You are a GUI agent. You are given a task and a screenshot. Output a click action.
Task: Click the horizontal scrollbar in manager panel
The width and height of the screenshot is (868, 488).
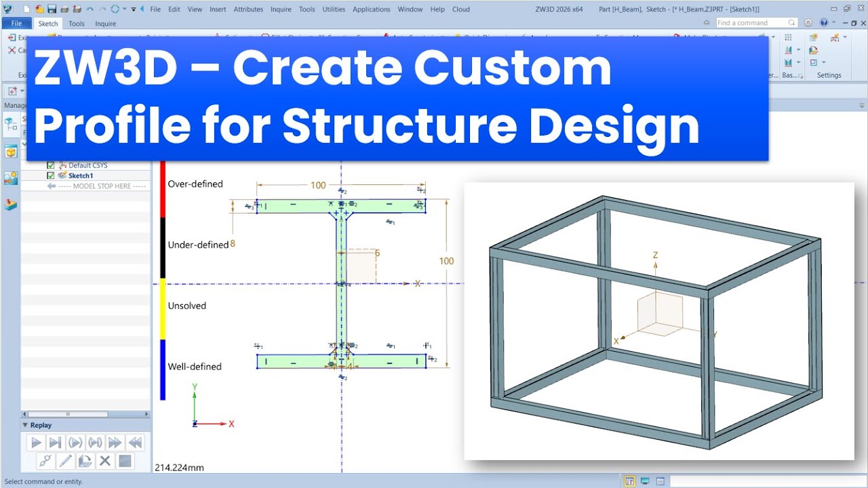click(x=67, y=413)
